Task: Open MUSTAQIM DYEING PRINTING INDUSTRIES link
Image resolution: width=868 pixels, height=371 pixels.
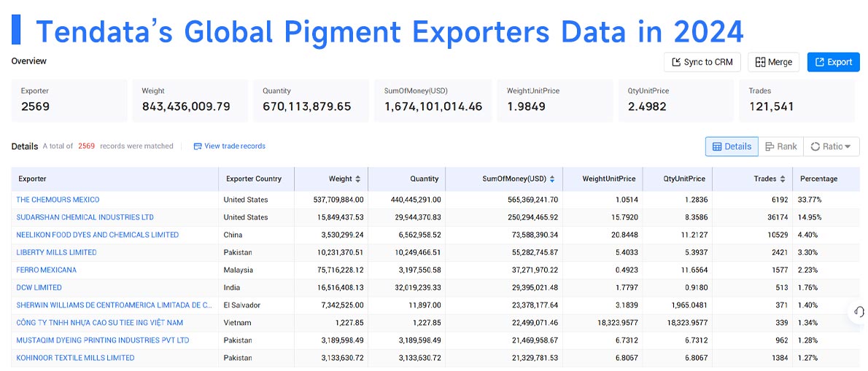Action: coord(103,340)
